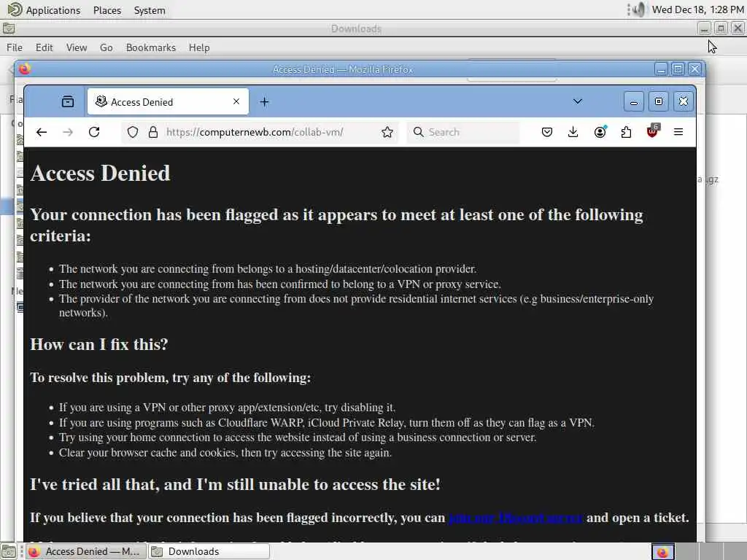
Task: Open the Firefox account icon
Action: pyautogui.click(x=600, y=132)
